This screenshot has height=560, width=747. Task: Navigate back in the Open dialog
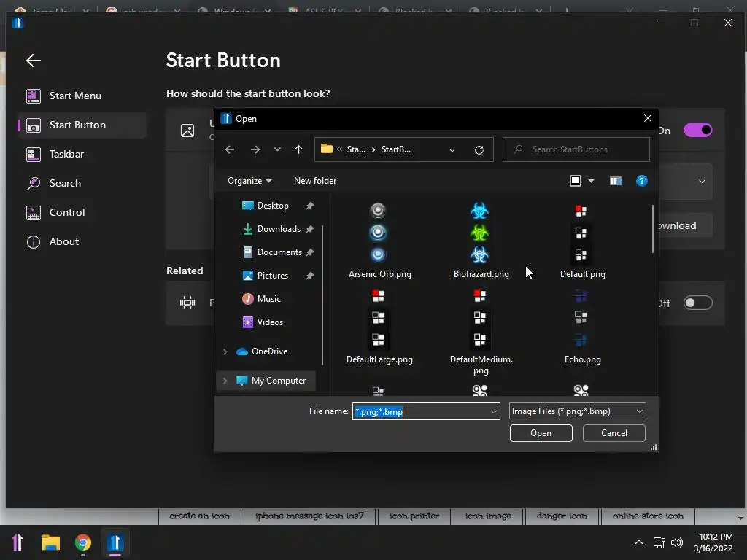[x=230, y=149]
